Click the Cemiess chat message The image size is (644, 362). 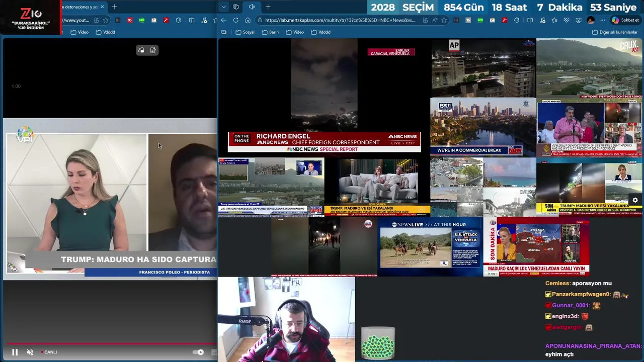coord(579,283)
